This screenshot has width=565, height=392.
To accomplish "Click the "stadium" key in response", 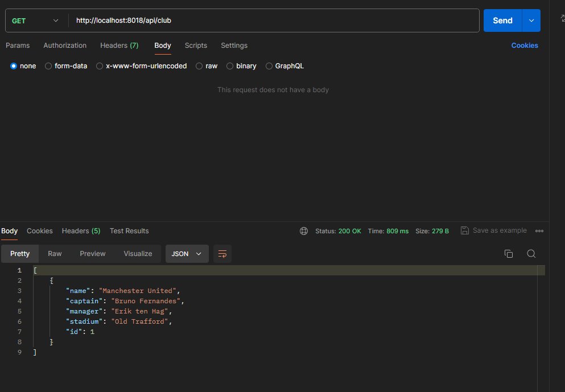I will [x=84, y=321].
